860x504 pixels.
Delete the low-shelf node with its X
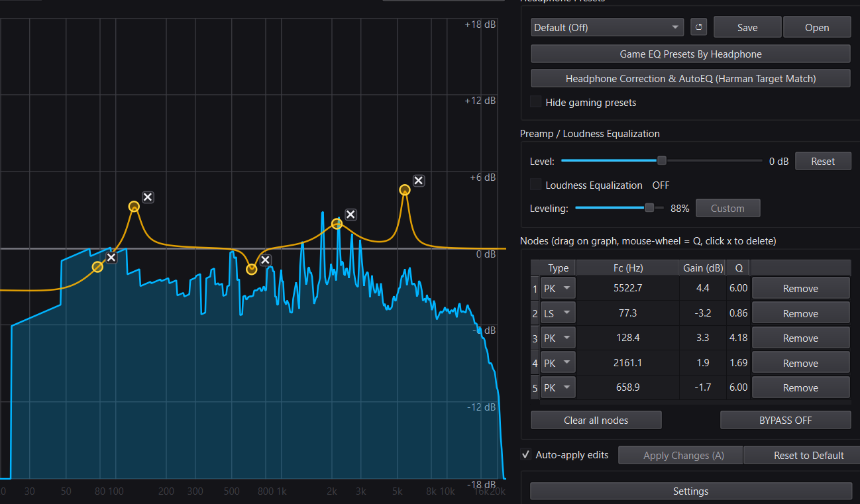(111, 257)
